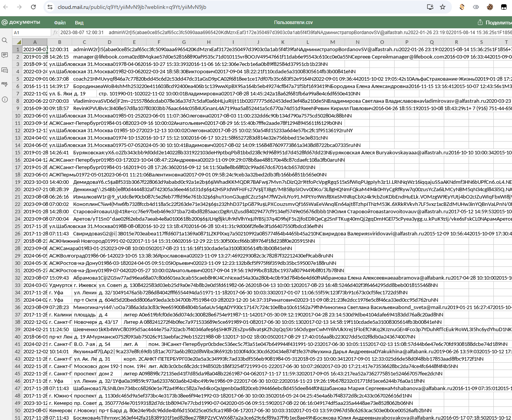The image size is (512, 420).
Task: Select row 10 header
Action: [17, 116]
